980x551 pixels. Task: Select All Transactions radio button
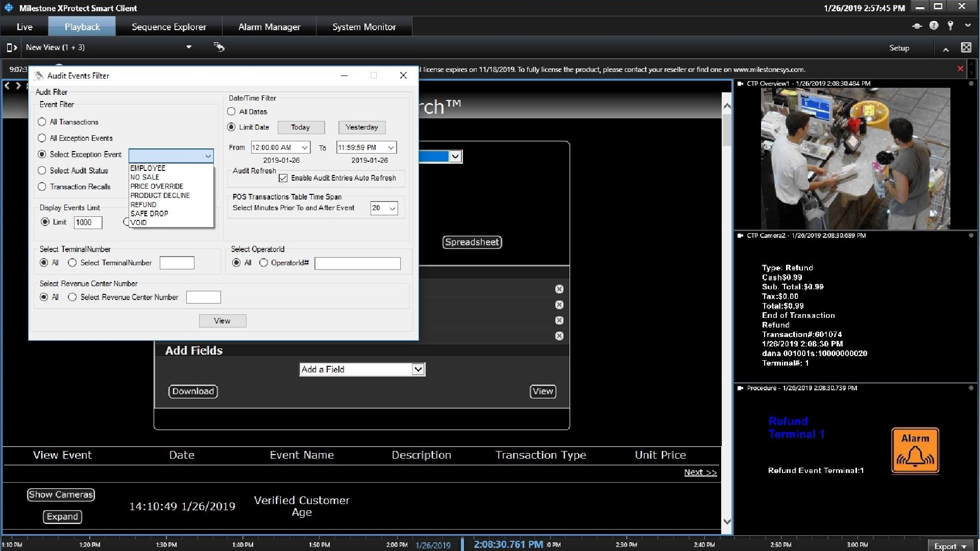42,122
